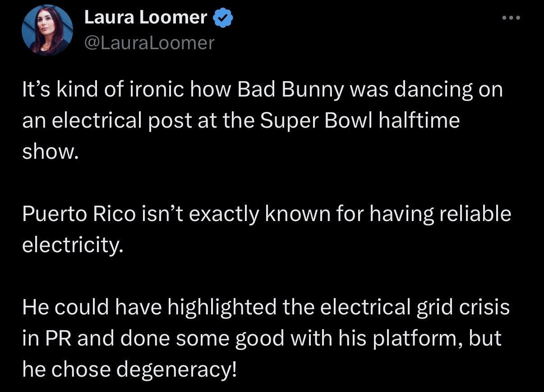544x392 pixels.
Task: Open the three-dot more options menu
Action: coord(512,18)
